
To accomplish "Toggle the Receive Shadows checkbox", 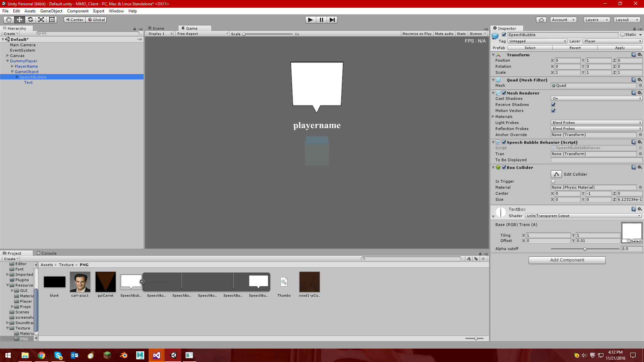I will pos(553,105).
